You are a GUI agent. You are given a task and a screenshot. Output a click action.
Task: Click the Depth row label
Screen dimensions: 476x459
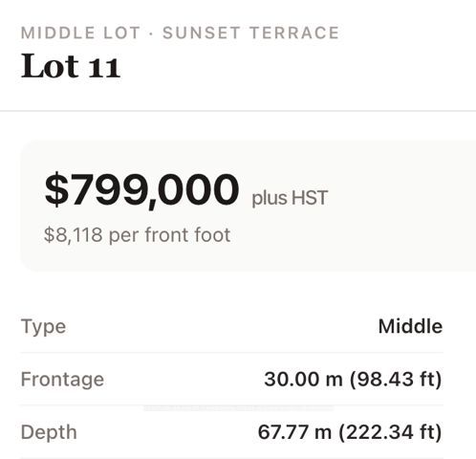point(49,432)
